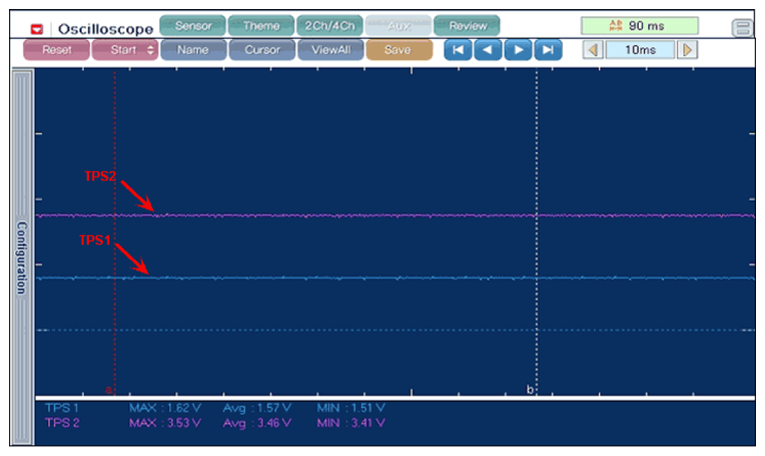
Task: Click the blue TPS1 waveform trace
Action: point(395,278)
